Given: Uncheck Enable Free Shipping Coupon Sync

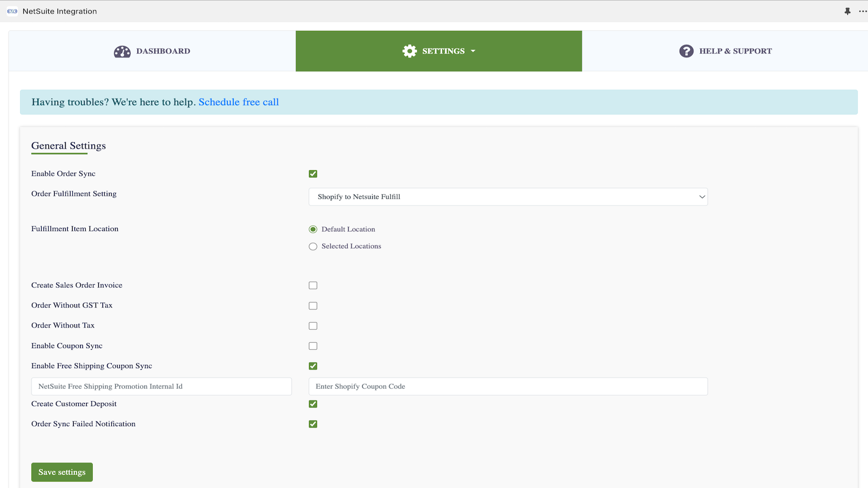Looking at the screenshot, I should click(313, 366).
